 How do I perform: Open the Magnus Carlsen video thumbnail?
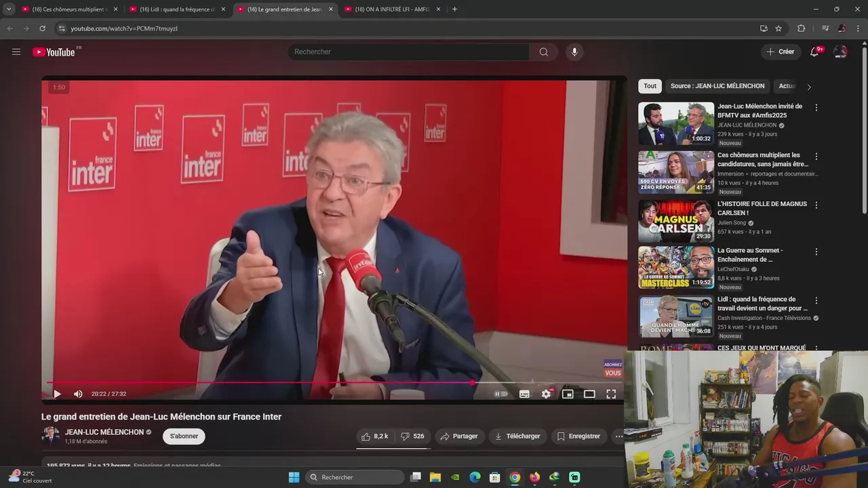click(676, 221)
